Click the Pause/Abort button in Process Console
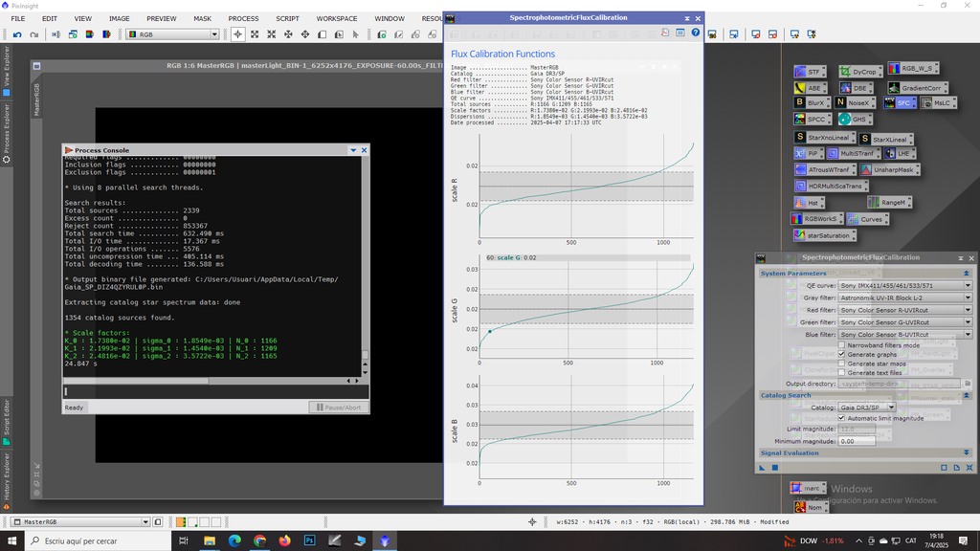 click(x=339, y=408)
